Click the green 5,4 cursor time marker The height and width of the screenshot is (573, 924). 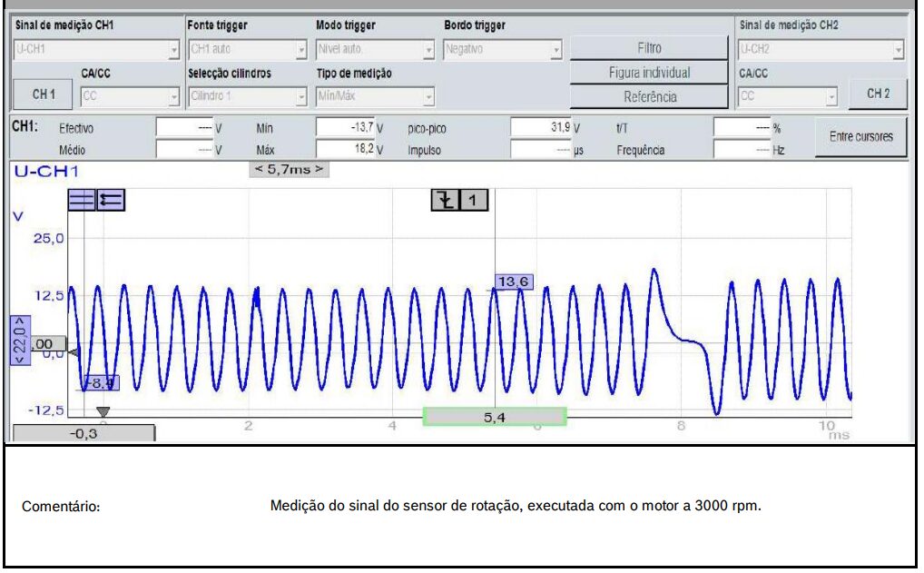pos(495,416)
